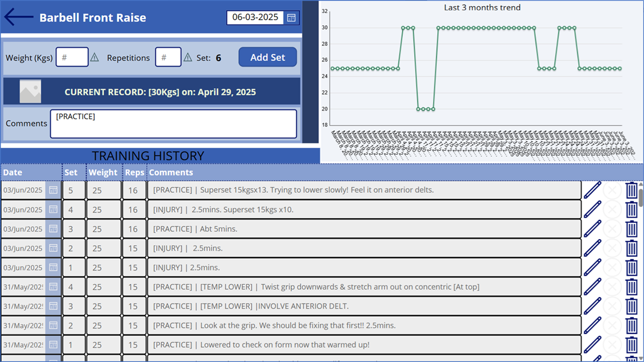Open the calendar picker next to 06-03-2025

[x=291, y=17]
